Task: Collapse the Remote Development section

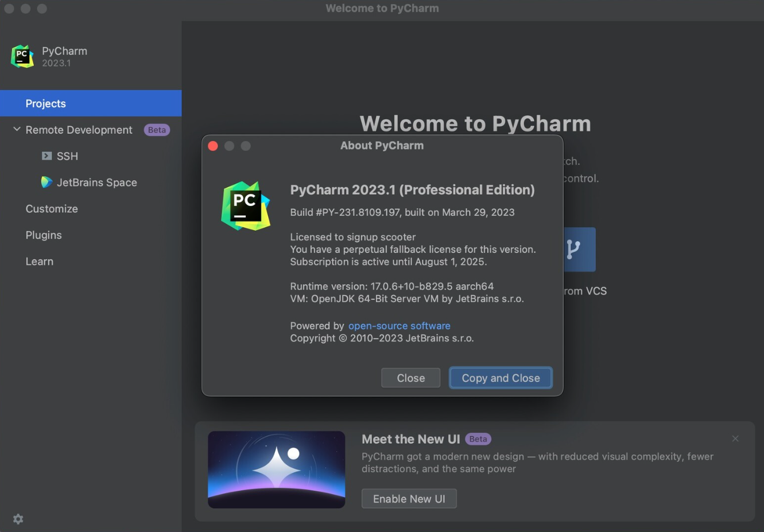Action: coord(16,129)
